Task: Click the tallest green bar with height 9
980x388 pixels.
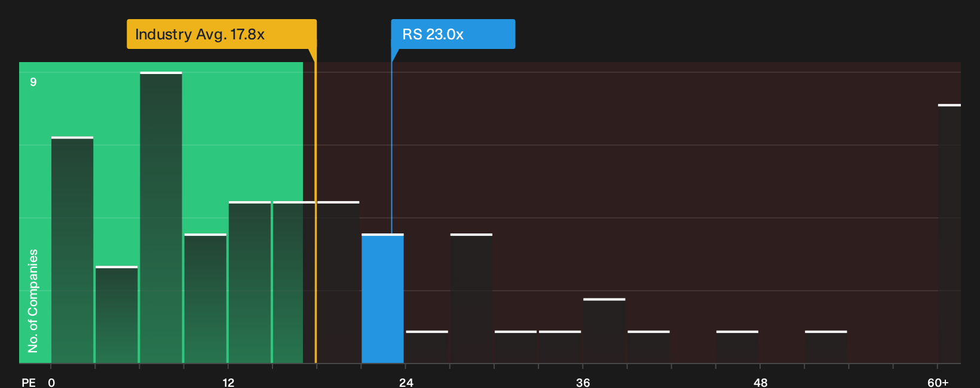Action: (161, 217)
